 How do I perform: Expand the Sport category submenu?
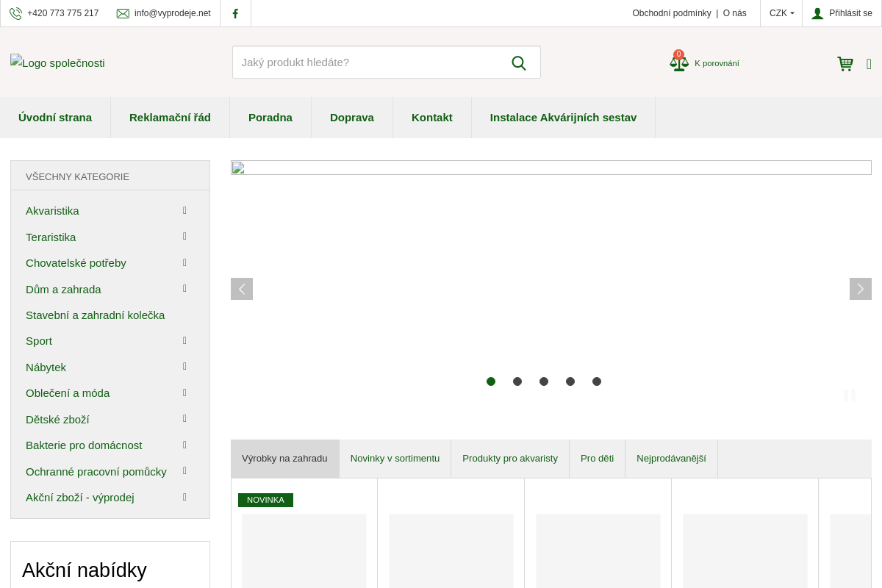184,340
